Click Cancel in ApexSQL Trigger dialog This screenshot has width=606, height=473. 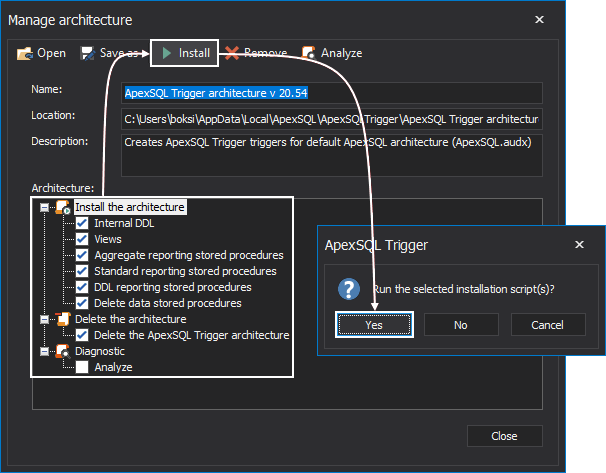click(x=548, y=325)
